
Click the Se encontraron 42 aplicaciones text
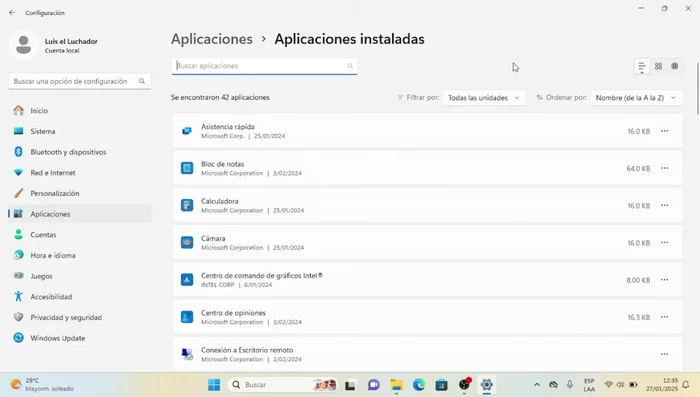(x=220, y=97)
